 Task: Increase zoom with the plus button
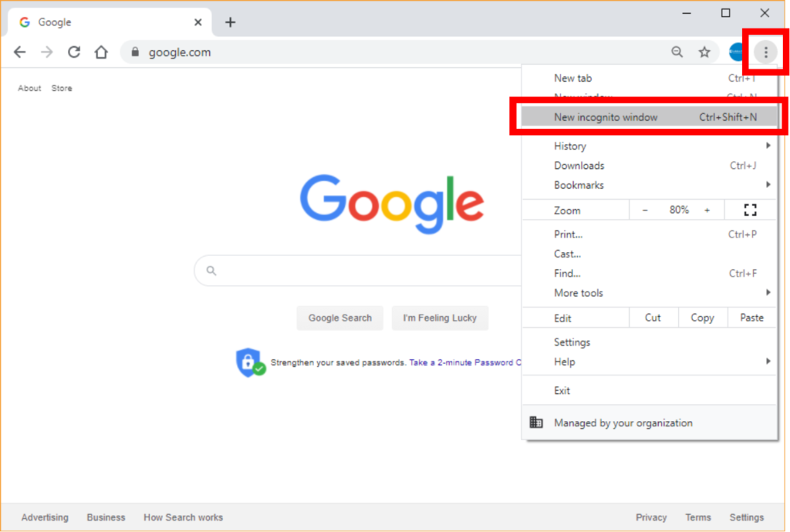coord(707,210)
